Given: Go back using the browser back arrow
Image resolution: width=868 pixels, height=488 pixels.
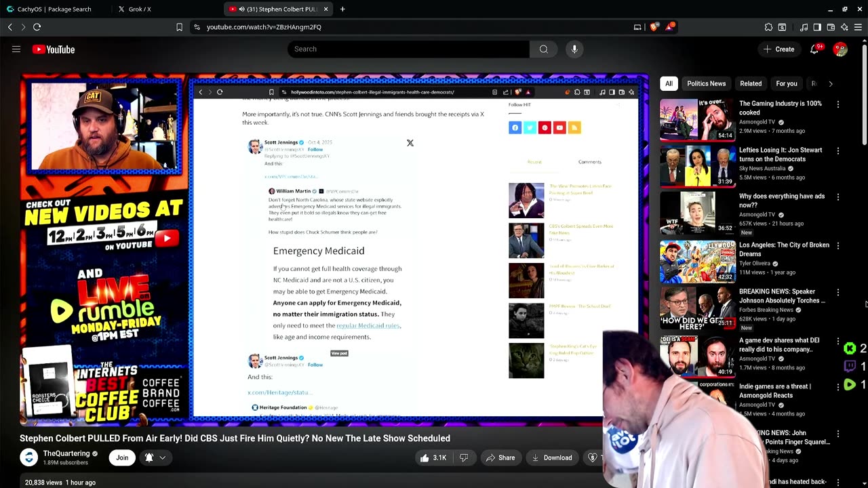Looking at the screenshot, I should pos(9,27).
